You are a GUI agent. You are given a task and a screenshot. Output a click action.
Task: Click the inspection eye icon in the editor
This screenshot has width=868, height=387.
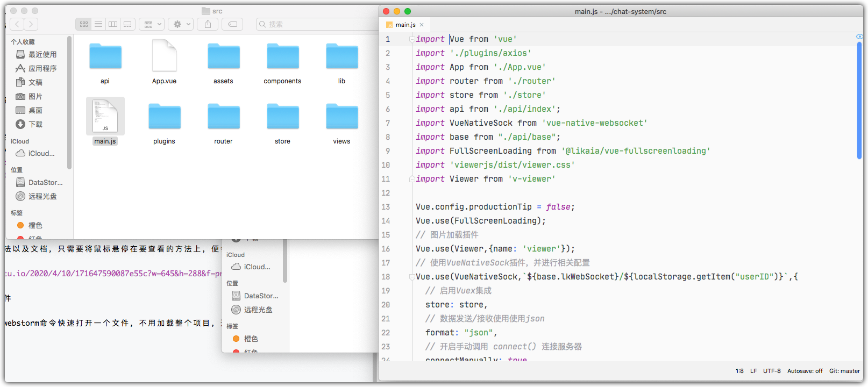coord(859,37)
